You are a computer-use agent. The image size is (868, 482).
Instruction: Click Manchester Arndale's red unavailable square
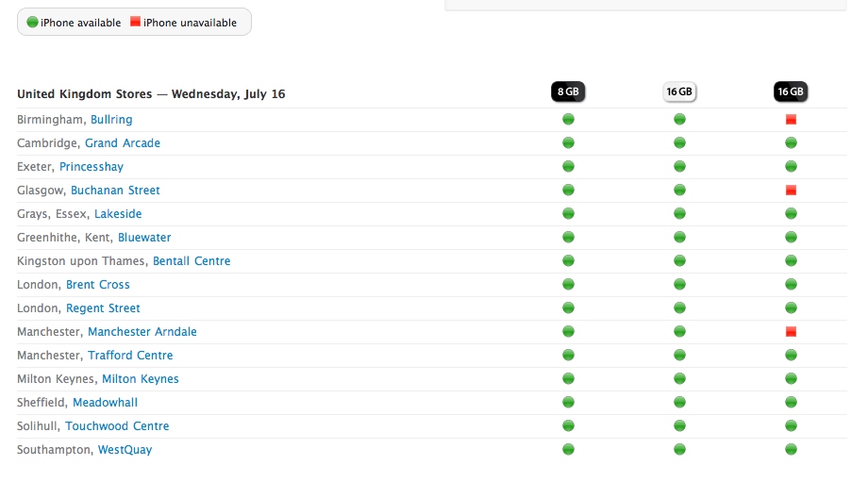791,332
